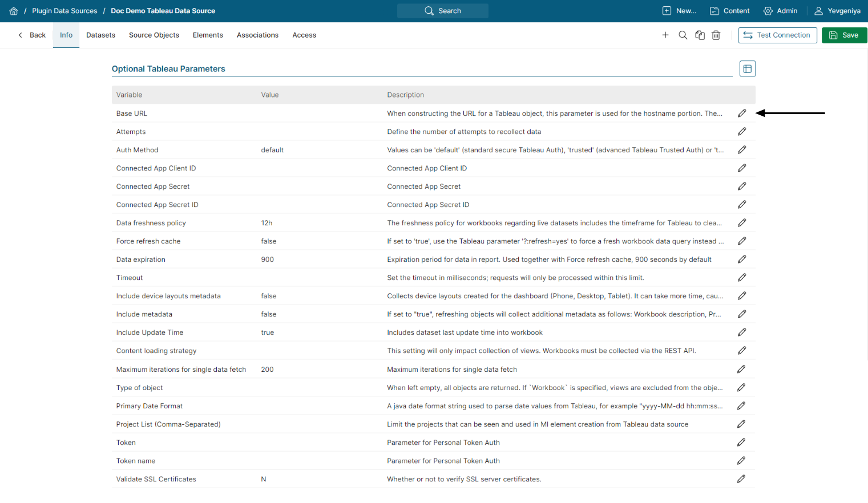868x503 pixels.
Task: Click the Value column header
Action: pyautogui.click(x=270, y=95)
